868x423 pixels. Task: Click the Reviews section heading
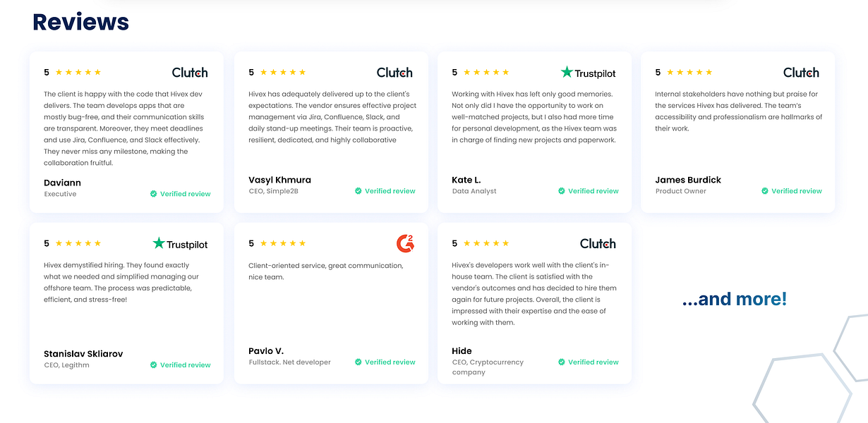[x=80, y=22]
